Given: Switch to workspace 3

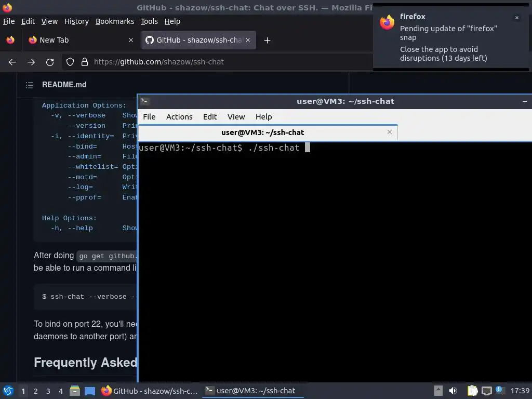Looking at the screenshot, I should click(48, 391).
